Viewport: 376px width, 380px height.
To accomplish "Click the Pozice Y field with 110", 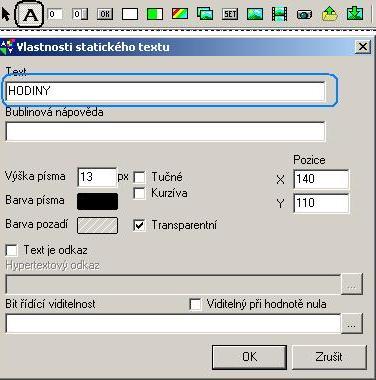I will coord(321,203).
